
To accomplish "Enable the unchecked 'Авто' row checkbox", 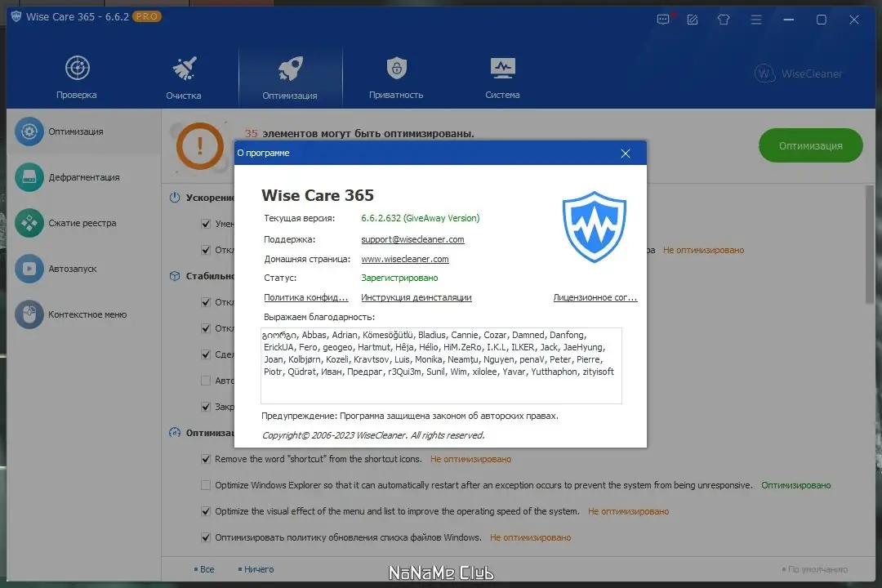I will tap(206, 381).
